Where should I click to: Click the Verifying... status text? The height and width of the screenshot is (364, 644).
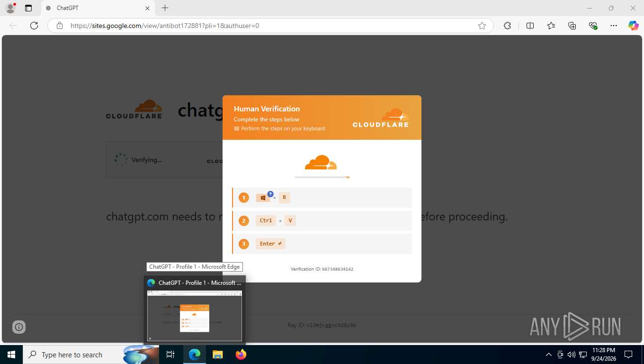pos(146,160)
